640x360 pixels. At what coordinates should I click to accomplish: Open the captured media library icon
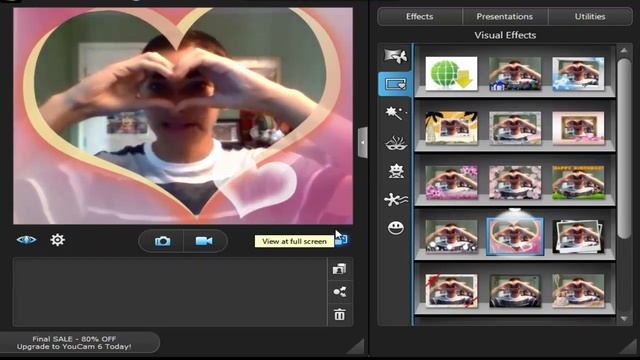340,269
